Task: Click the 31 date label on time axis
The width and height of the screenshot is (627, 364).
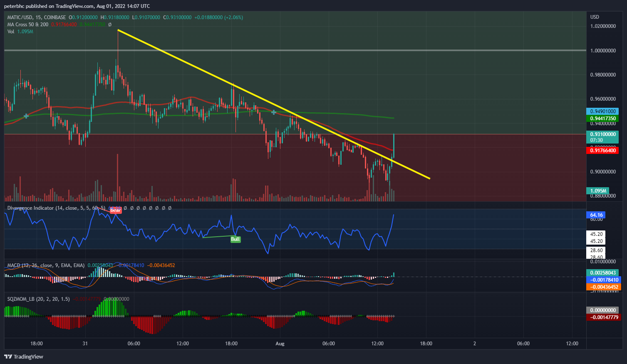Action: [x=85, y=344]
